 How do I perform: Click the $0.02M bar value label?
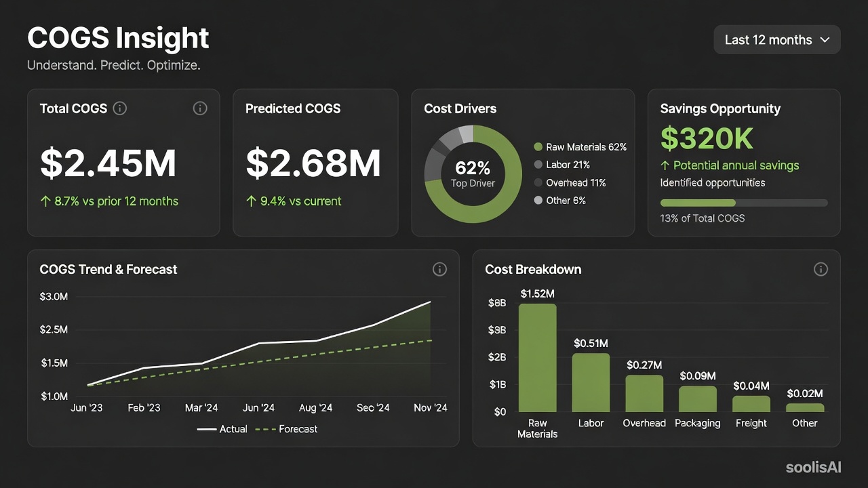coord(805,394)
